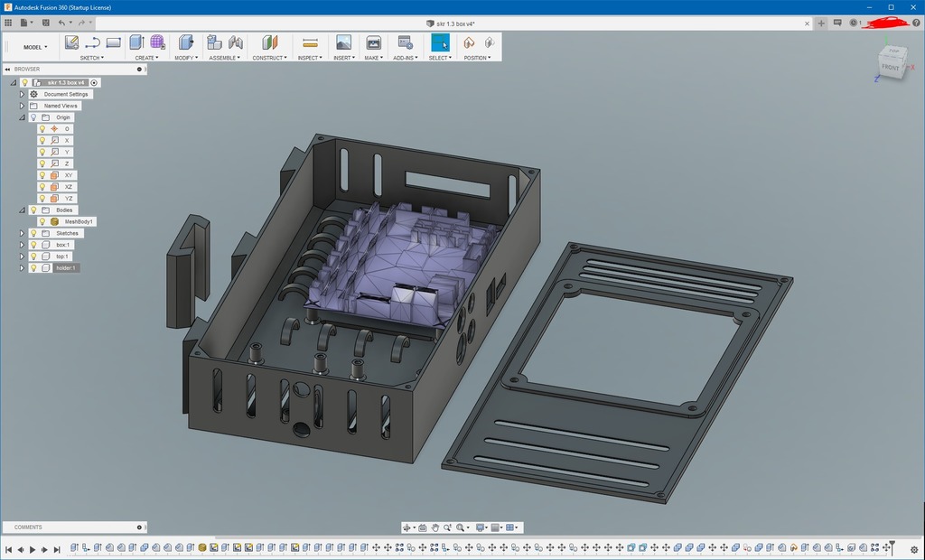Image resolution: width=925 pixels, height=560 pixels.
Task: Click the Create Form purple icon
Action: tap(157, 42)
